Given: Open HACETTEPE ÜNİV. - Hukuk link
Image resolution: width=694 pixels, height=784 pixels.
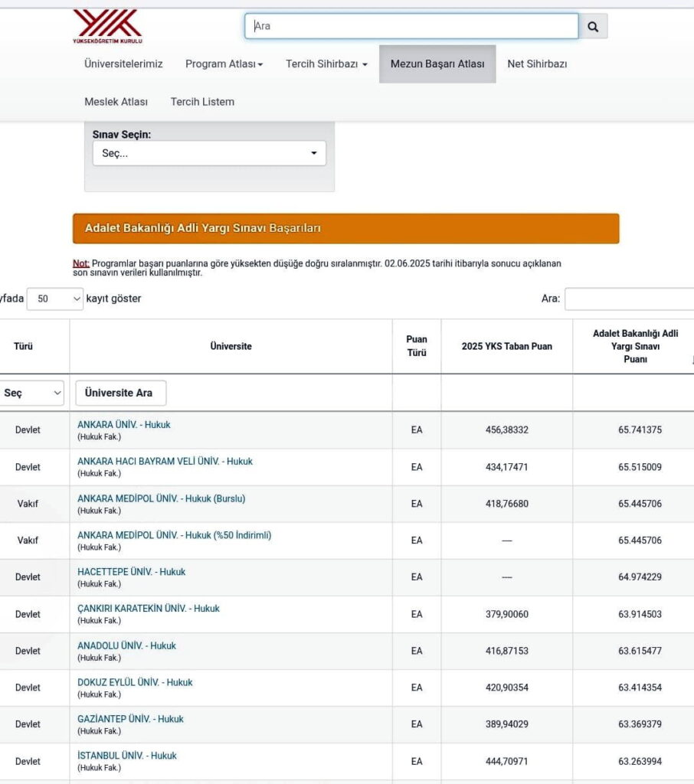Looking at the screenshot, I should (131, 572).
